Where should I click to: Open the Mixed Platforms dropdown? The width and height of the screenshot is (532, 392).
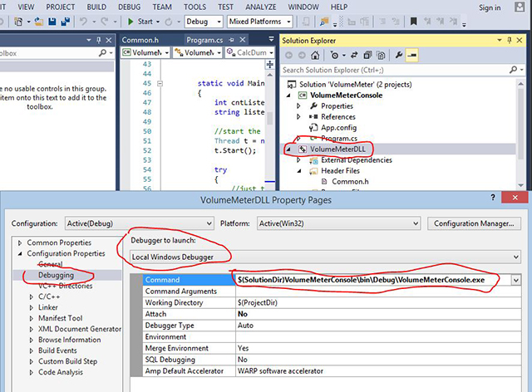(x=260, y=22)
